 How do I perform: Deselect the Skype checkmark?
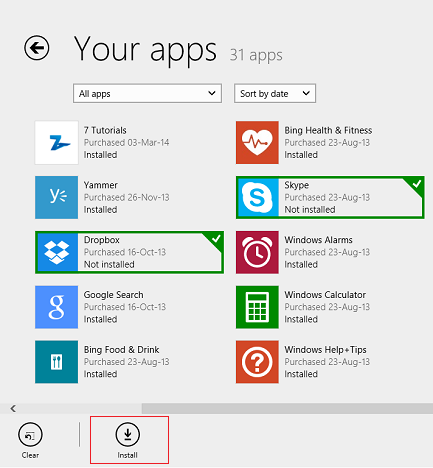click(x=416, y=184)
